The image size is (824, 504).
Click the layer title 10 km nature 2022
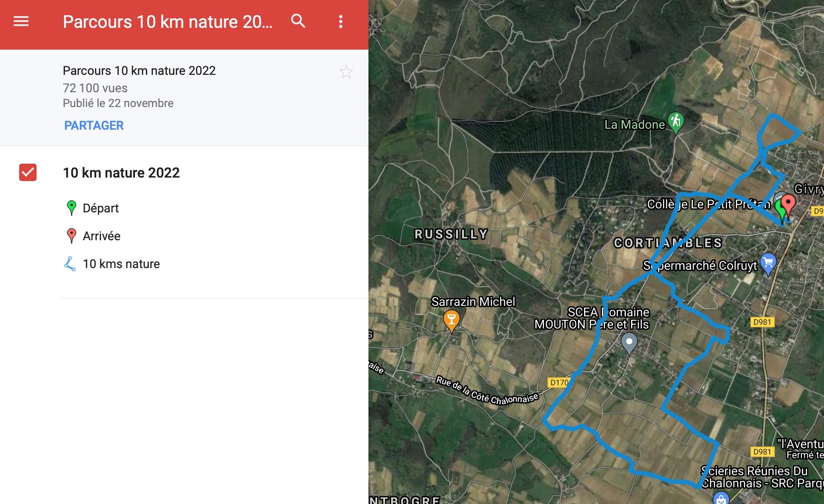tap(121, 173)
